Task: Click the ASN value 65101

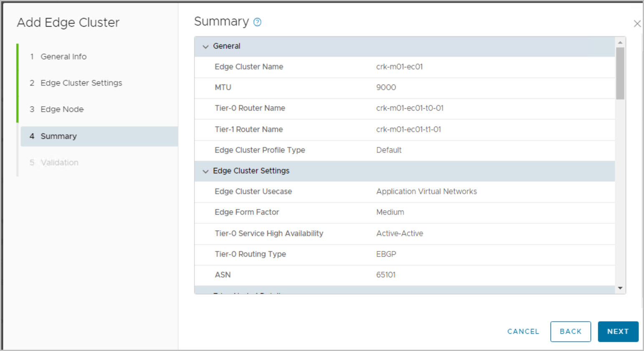Action: pyautogui.click(x=386, y=275)
